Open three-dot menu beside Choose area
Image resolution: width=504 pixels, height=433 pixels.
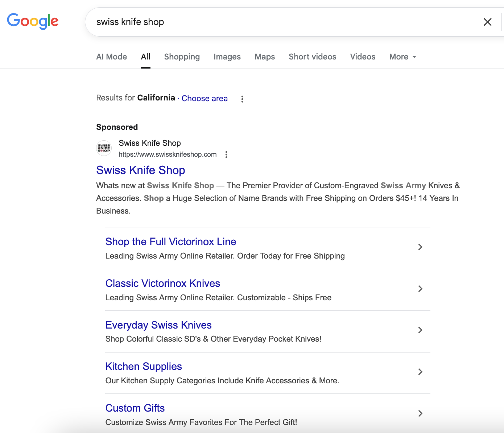pyautogui.click(x=242, y=99)
